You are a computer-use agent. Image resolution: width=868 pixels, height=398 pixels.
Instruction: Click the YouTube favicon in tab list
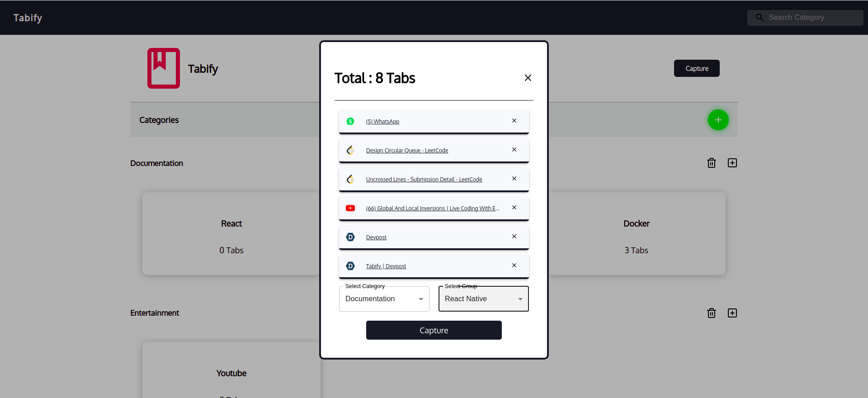coord(350,208)
